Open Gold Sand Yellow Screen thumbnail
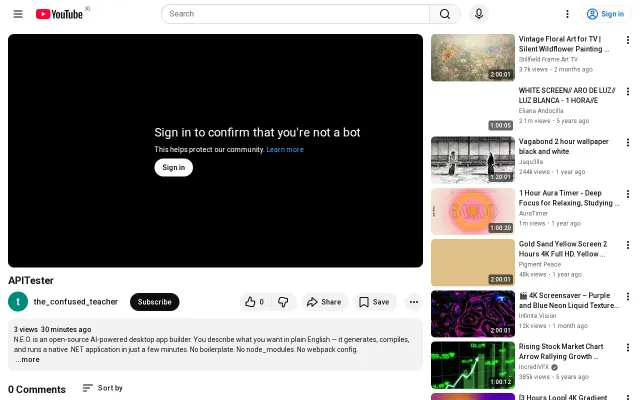 [473, 262]
